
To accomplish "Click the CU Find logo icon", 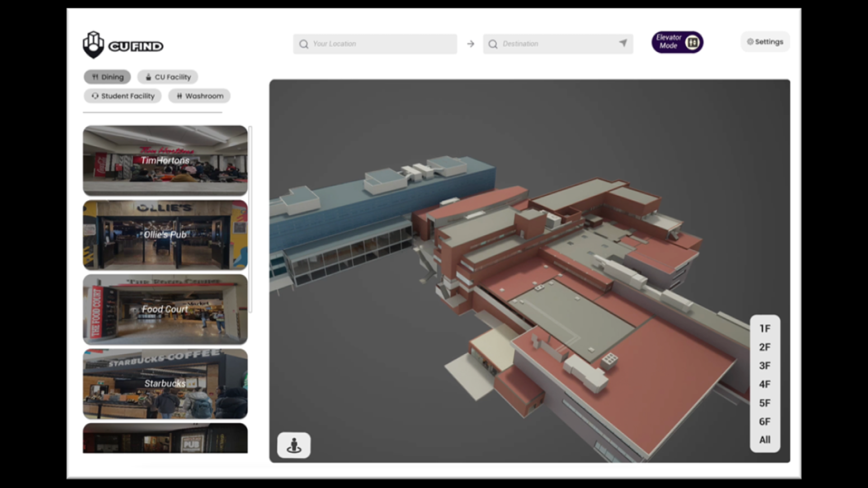I will [94, 44].
